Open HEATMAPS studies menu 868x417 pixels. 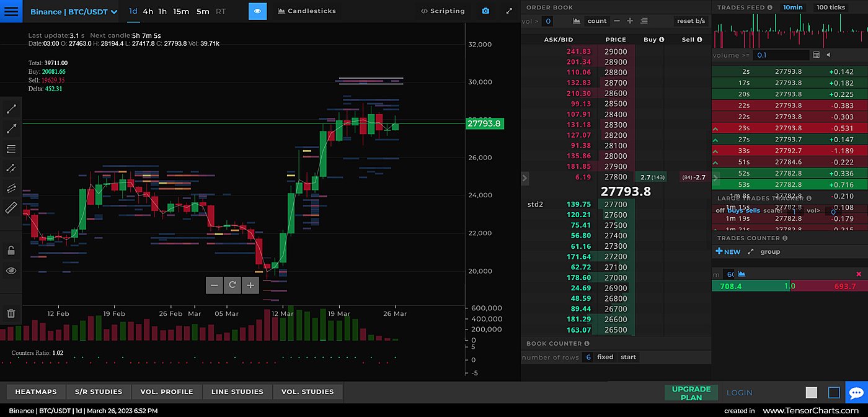coord(36,392)
